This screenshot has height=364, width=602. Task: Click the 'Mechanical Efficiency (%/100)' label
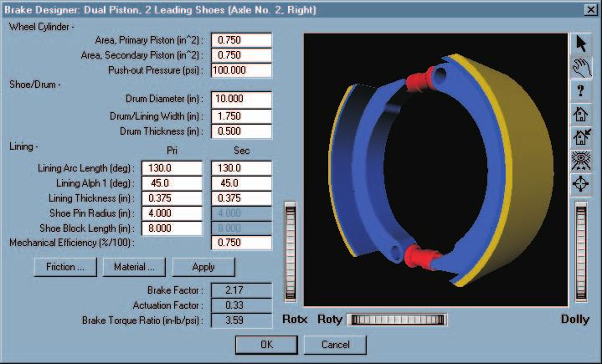(72, 244)
